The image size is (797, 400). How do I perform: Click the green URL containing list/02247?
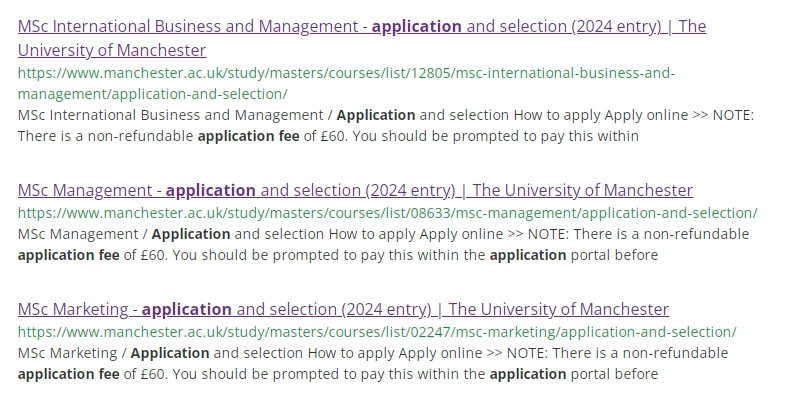tap(377, 332)
